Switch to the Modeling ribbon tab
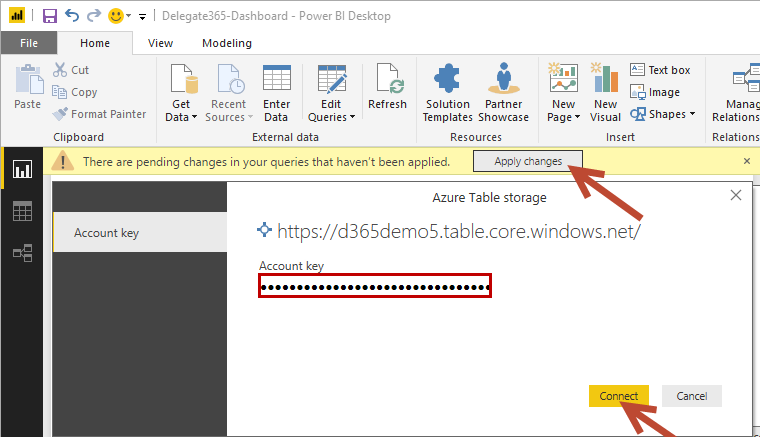The image size is (760, 437). 227,43
